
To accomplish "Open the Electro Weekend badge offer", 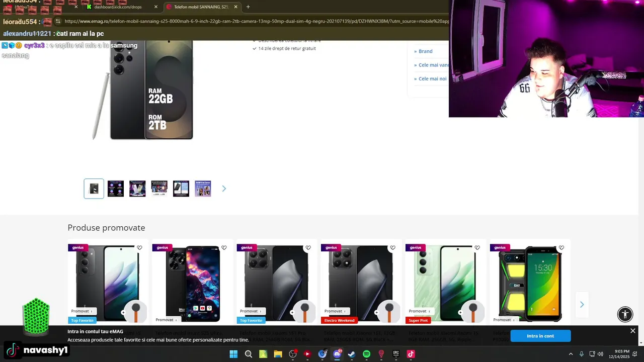I will [x=339, y=320].
